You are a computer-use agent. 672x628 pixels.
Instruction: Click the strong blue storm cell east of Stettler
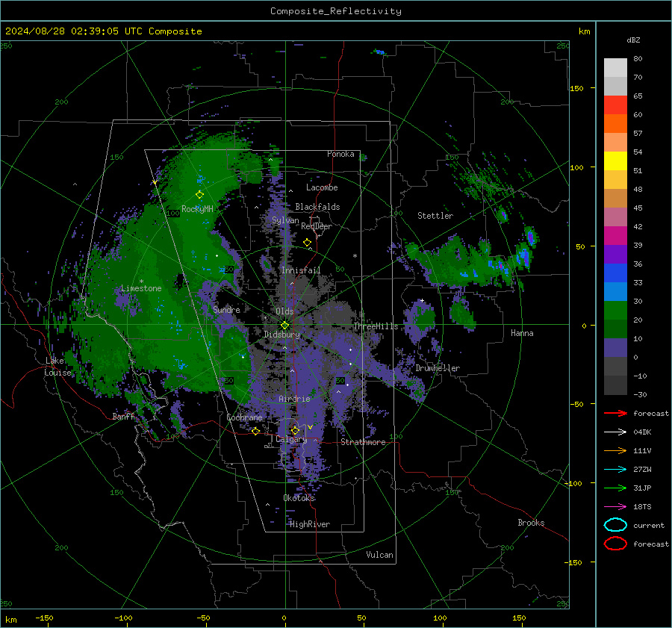[x=531, y=237]
